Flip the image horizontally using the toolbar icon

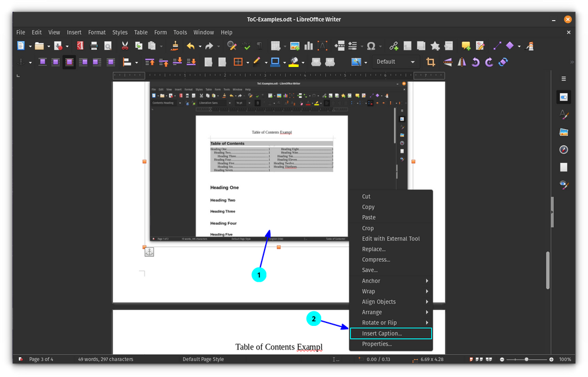[x=462, y=61]
